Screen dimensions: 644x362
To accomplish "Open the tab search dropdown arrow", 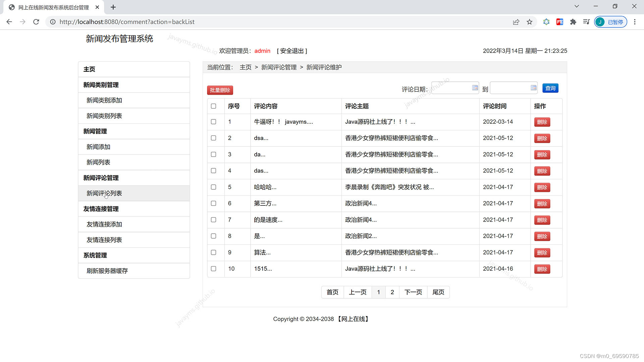I will 577,6.
